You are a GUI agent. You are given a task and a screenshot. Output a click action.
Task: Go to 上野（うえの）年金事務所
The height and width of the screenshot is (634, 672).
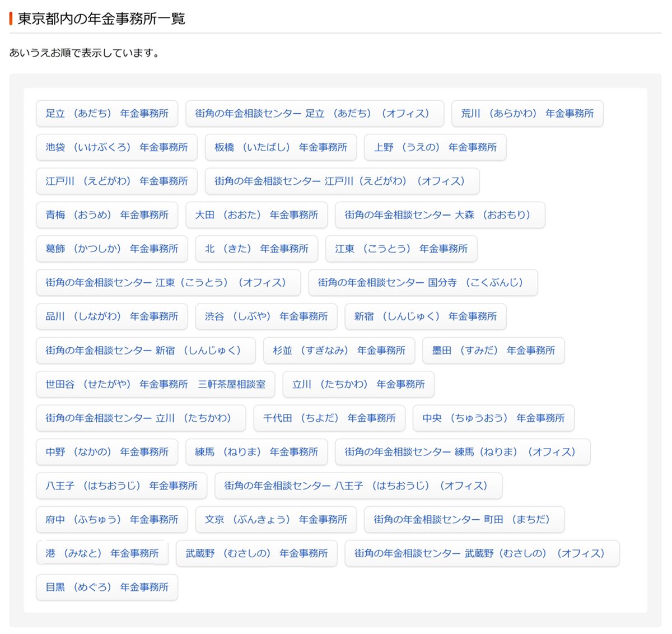pyautogui.click(x=435, y=147)
